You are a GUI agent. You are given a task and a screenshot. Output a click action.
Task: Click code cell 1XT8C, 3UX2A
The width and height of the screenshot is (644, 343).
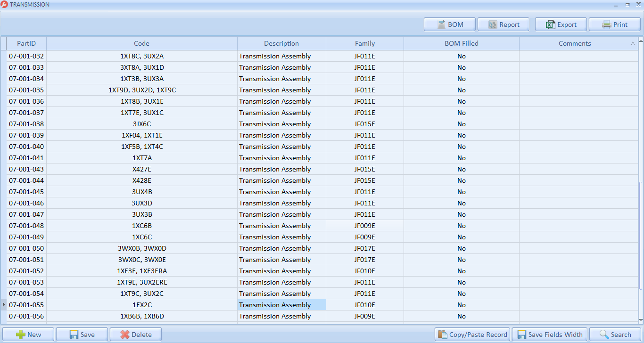pyautogui.click(x=142, y=56)
